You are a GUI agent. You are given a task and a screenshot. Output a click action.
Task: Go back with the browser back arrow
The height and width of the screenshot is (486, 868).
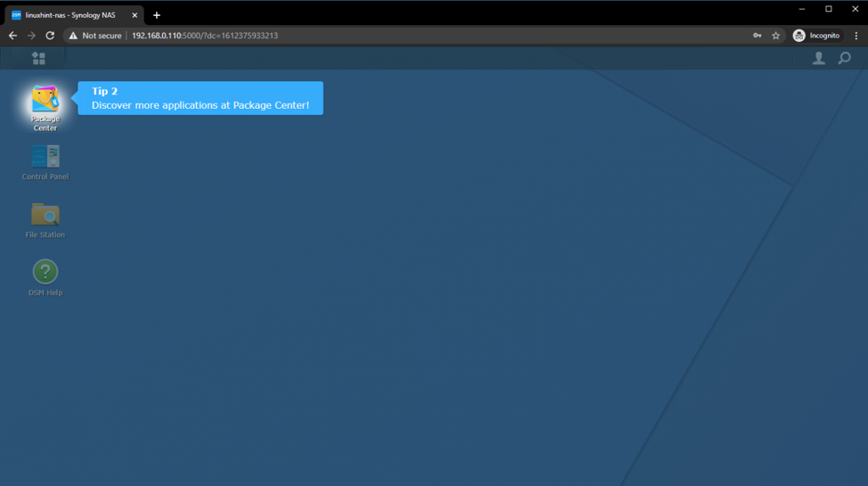coord(12,36)
